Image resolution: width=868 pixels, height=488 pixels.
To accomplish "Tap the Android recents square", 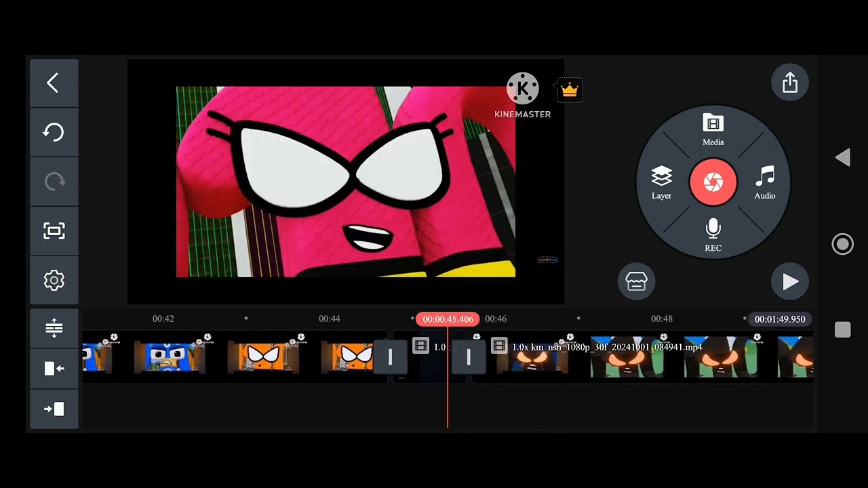I will coord(842,329).
